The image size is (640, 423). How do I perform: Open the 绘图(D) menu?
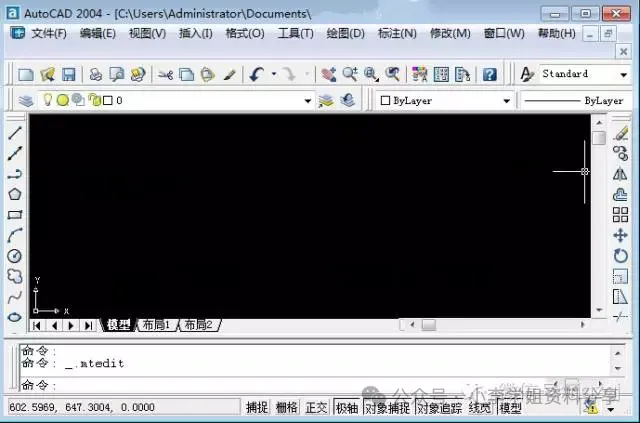coord(345,33)
